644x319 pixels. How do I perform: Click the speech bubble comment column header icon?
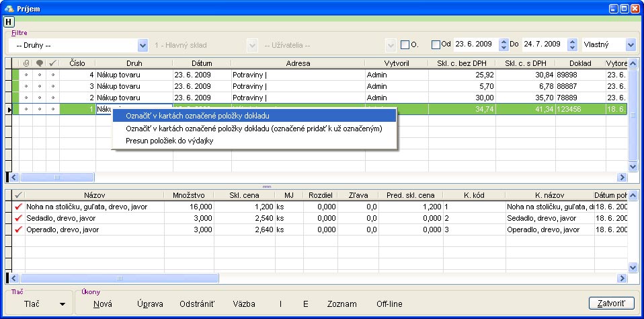point(40,63)
